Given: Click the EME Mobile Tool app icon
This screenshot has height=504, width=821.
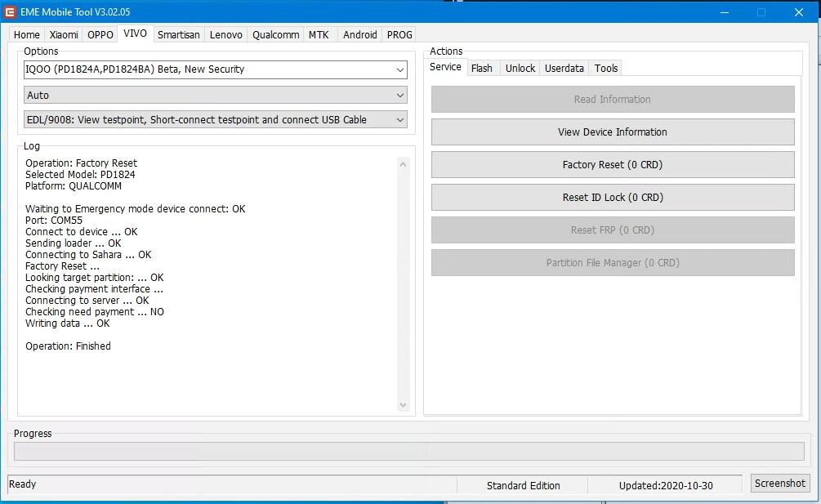Looking at the screenshot, I should pyautogui.click(x=10, y=11).
